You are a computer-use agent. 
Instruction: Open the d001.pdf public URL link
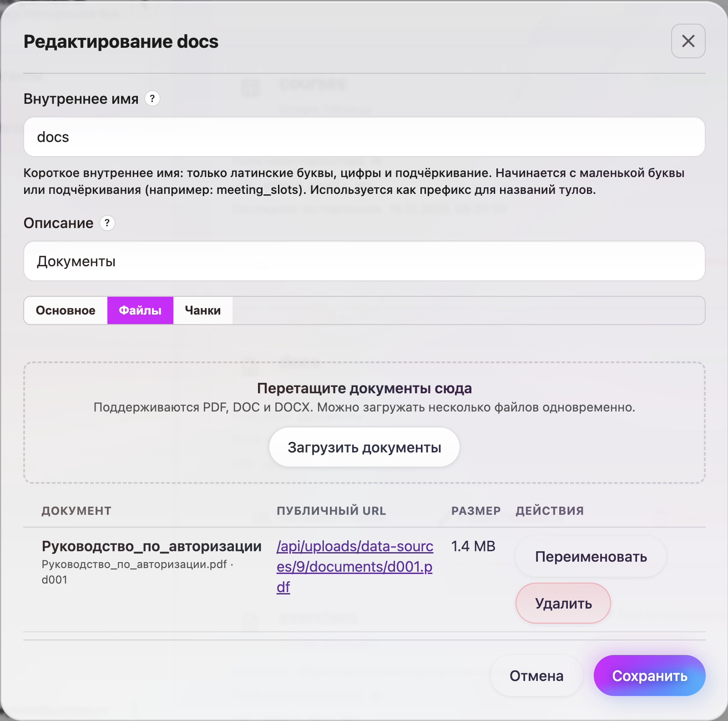(354, 566)
